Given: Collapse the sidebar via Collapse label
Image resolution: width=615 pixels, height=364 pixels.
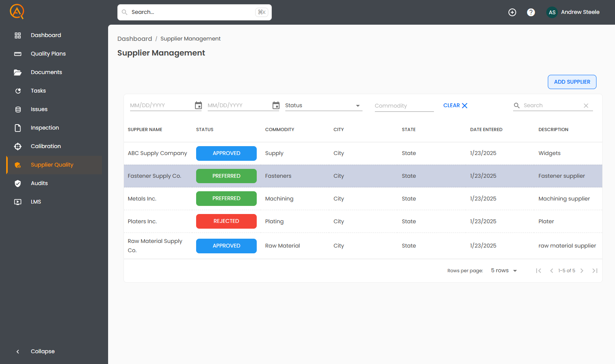Looking at the screenshot, I should click(x=43, y=352).
